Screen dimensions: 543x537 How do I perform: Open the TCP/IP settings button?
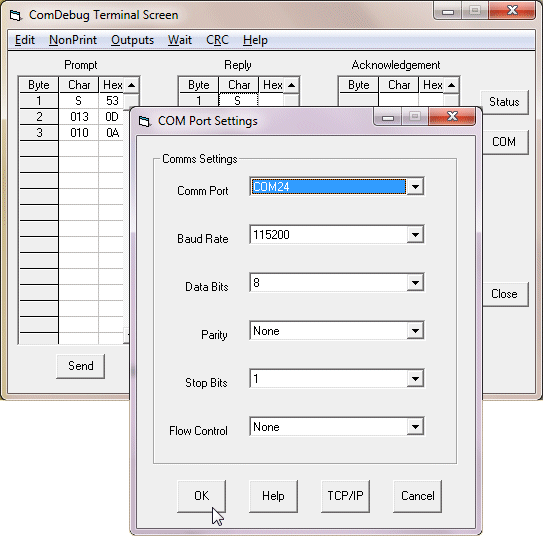pyautogui.click(x=345, y=496)
